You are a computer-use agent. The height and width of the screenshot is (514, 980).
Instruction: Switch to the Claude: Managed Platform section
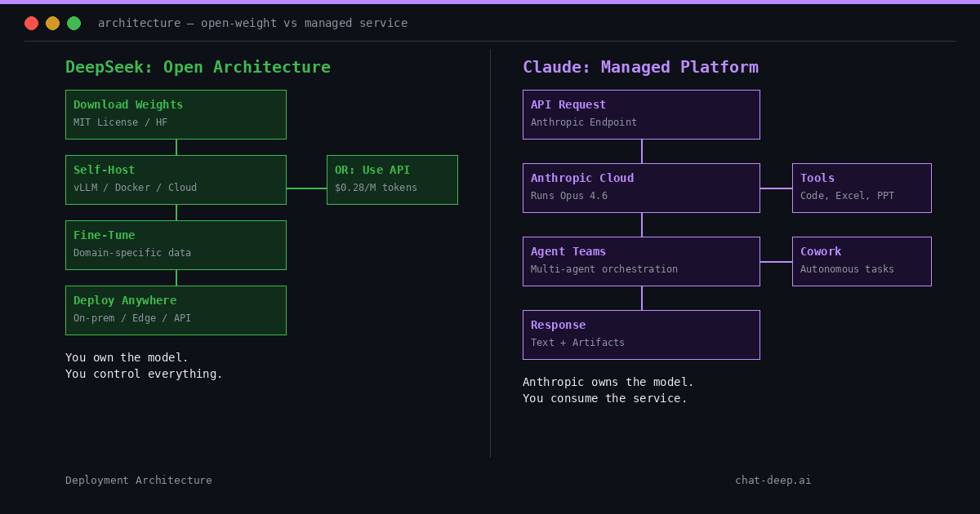coord(641,67)
